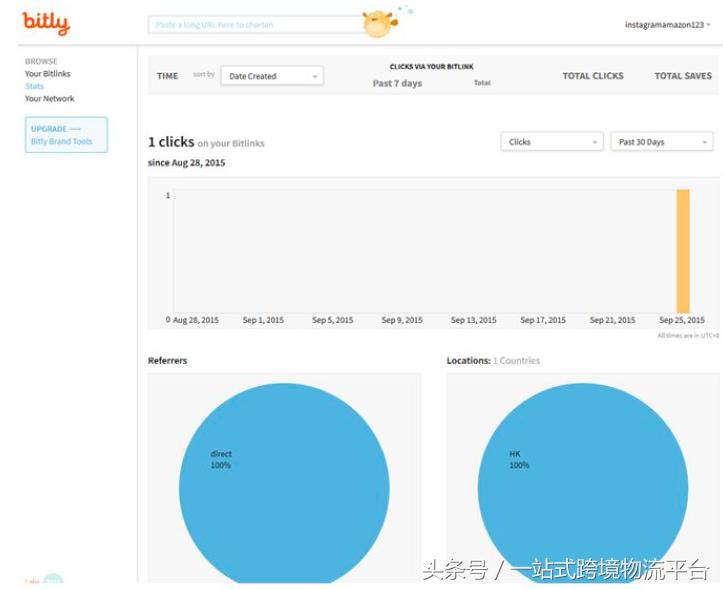Image resolution: width=723 pixels, height=589 pixels.
Task: Click the Sep 21, 2015 axis label
Action: point(612,320)
